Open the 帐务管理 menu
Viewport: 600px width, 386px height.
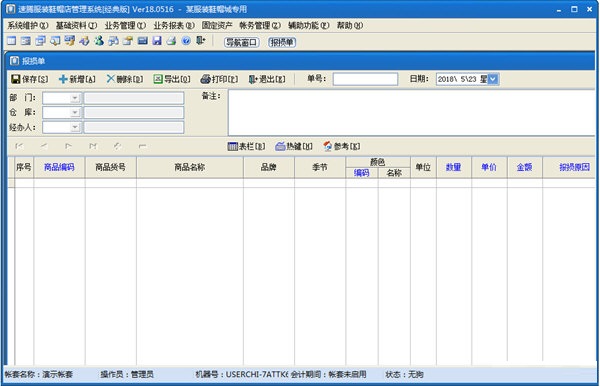coord(260,26)
